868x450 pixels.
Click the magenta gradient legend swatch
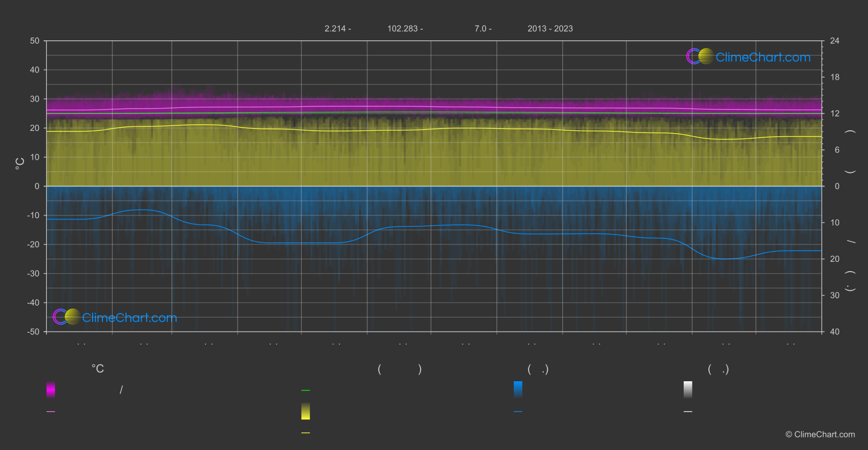pos(51,389)
